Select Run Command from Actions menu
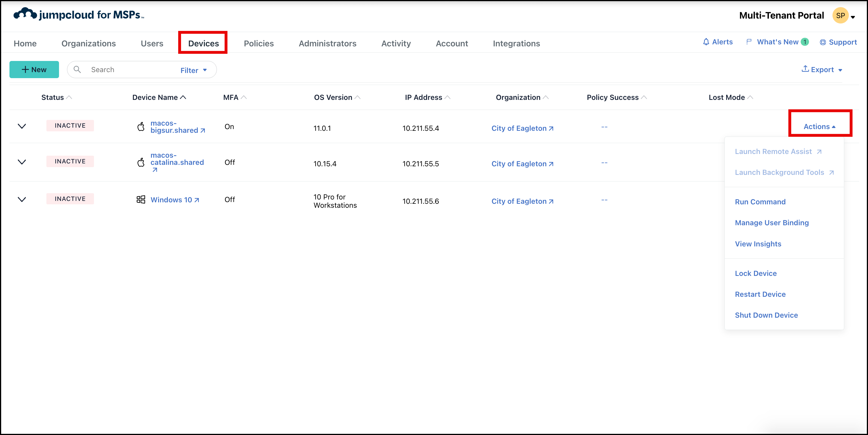 760,202
